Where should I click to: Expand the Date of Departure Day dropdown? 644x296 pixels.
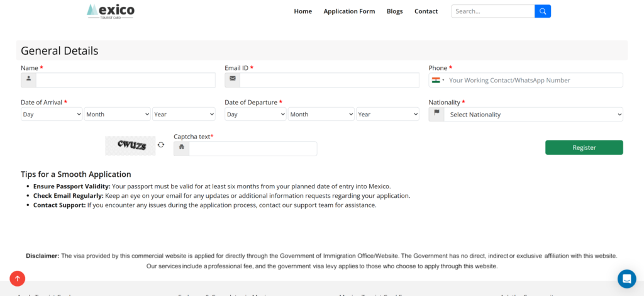pyautogui.click(x=256, y=115)
